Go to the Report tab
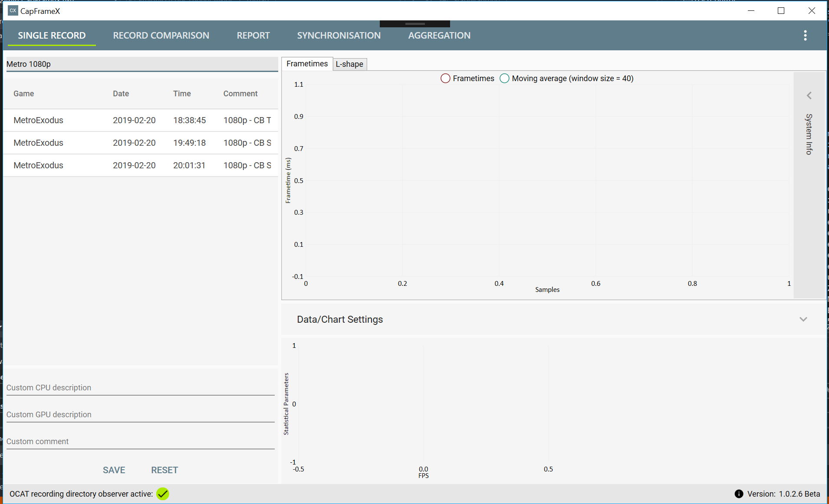The height and width of the screenshot is (504, 829). point(253,36)
